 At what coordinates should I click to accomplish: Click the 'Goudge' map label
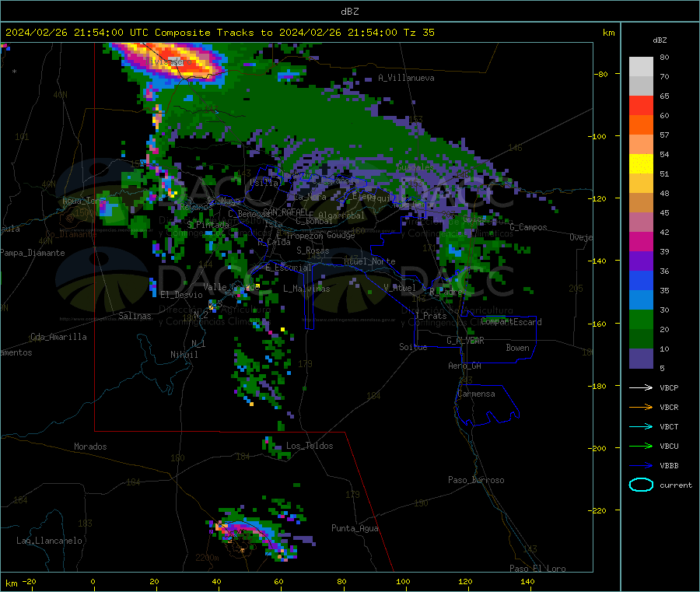point(341,235)
